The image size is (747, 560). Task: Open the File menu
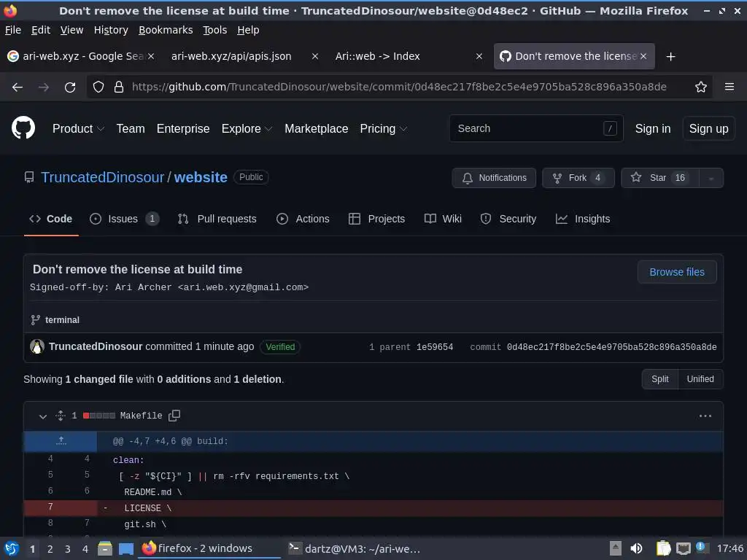[13, 30]
